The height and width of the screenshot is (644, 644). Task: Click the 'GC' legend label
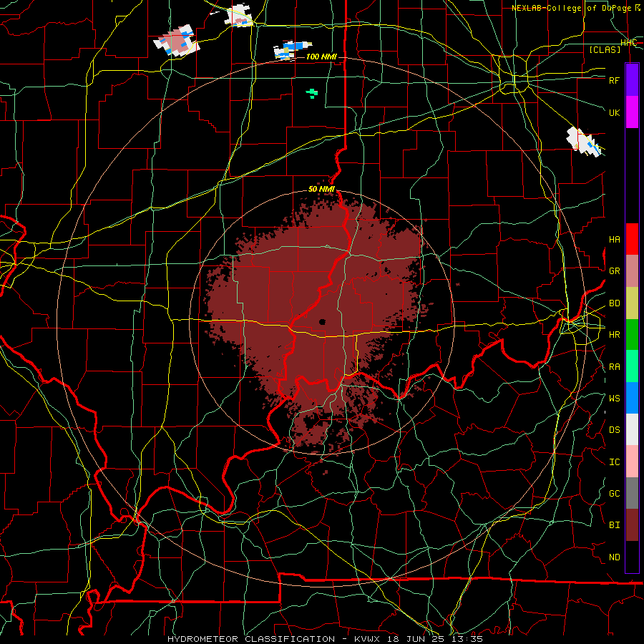pos(614,494)
